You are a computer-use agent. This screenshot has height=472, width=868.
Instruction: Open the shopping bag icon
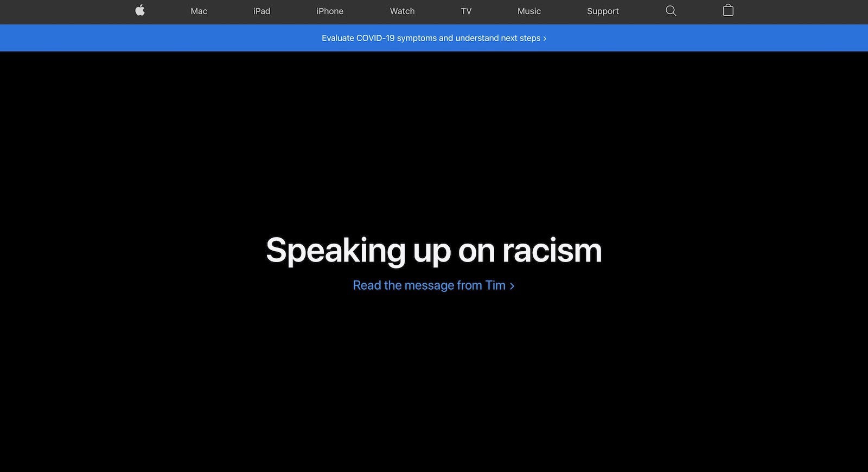728,10
